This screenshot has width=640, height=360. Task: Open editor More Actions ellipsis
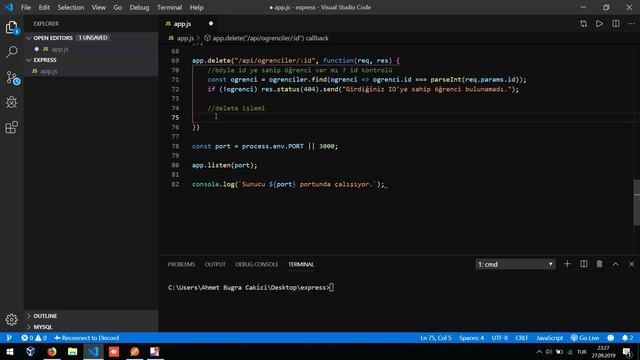coord(631,24)
